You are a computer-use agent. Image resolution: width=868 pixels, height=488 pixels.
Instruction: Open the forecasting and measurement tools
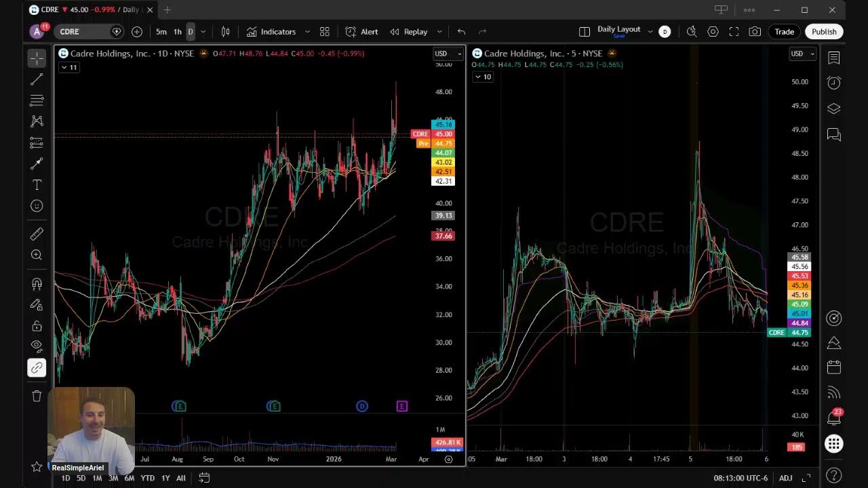(x=37, y=142)
